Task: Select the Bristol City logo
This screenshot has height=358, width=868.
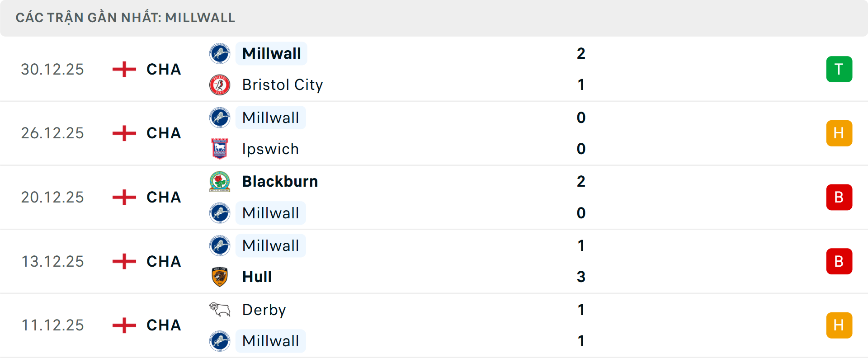Action: 220,85
